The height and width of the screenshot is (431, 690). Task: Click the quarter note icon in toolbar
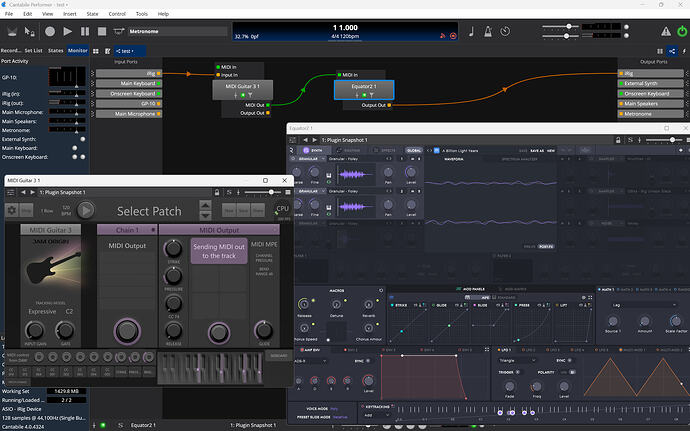point(471,31)
